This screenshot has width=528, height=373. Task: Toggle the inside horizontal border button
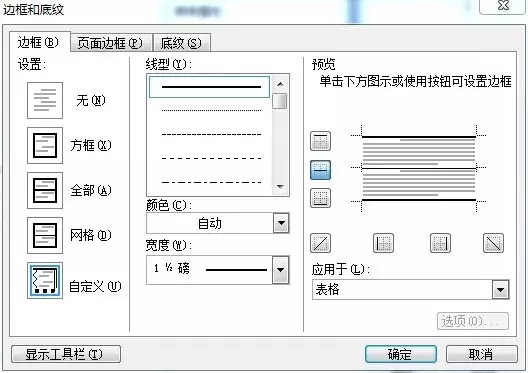[320, 170]
